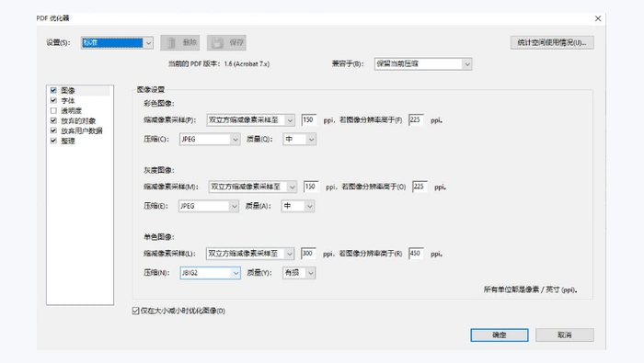Screen dimensions: 644x363
Task: Toggle the 整理 checkbox
Action: click(53, 141)
